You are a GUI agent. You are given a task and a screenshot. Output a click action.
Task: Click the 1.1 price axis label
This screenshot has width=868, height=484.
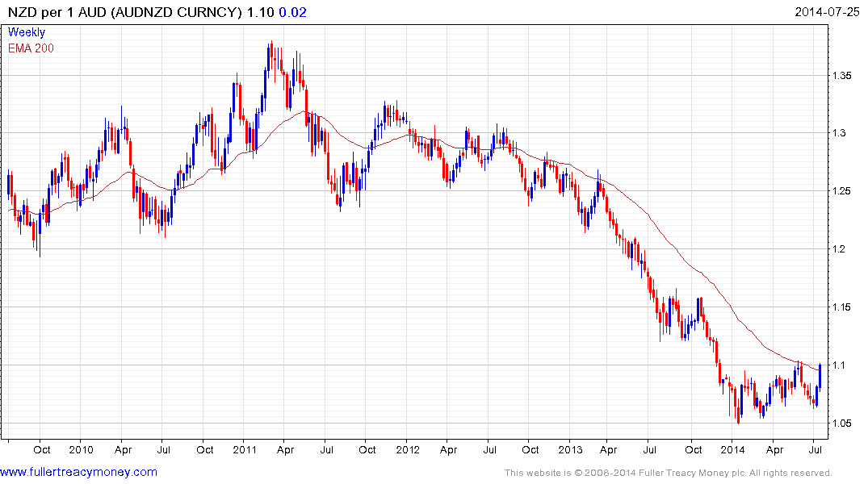click(839, 365)
